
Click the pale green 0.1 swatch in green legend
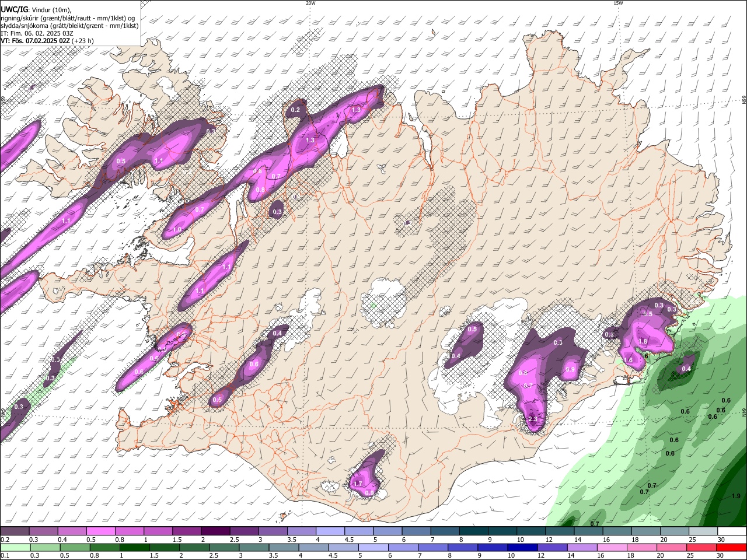click(15, 548)
